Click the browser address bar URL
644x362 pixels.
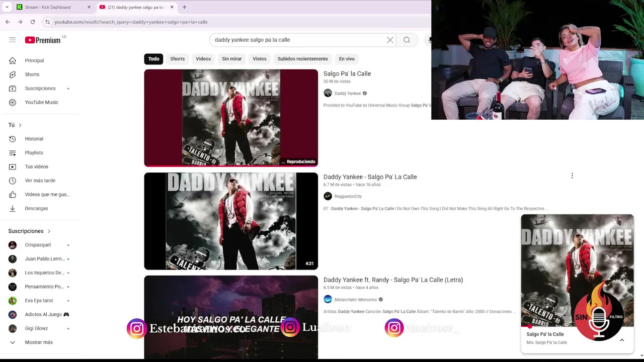point(131,22)
